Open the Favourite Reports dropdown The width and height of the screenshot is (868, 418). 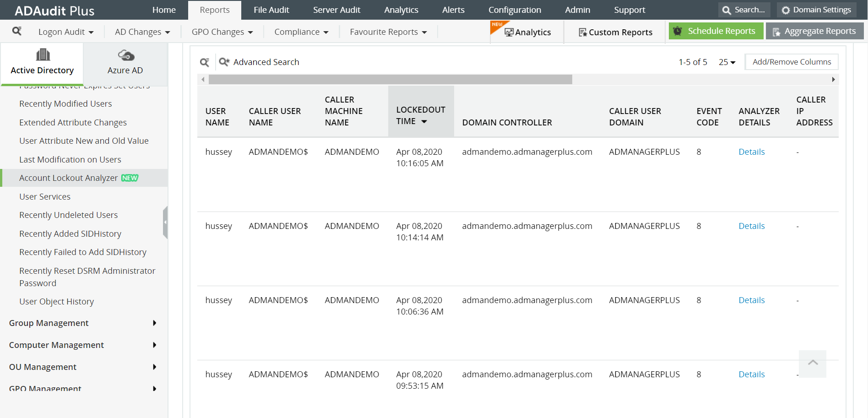click(x=387, y=32)
